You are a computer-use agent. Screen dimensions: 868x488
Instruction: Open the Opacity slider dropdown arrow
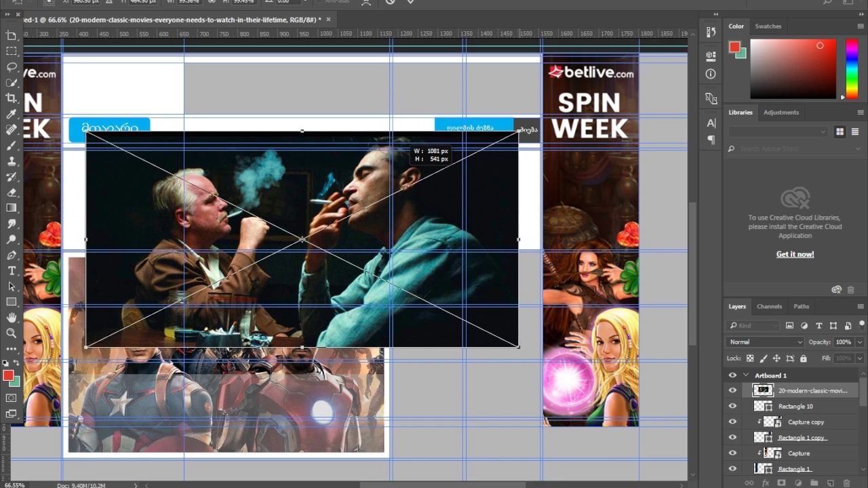coord(860,342)
